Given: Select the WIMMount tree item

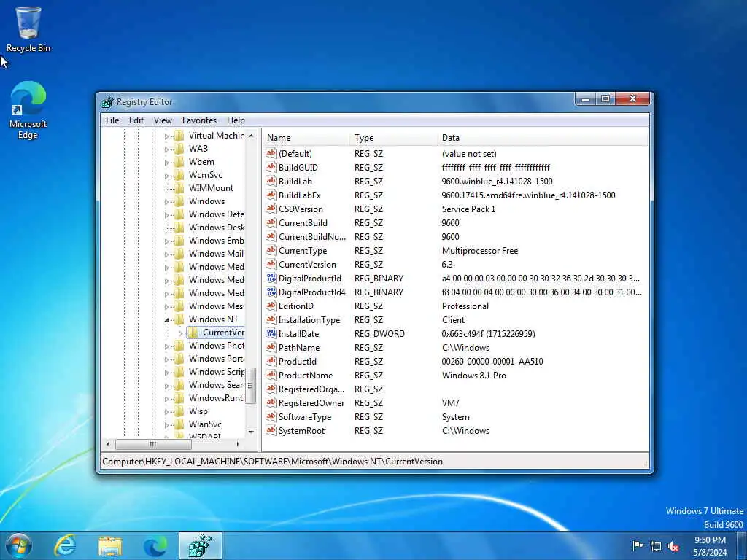Looking at the screenshot, I should click(211, 187).
